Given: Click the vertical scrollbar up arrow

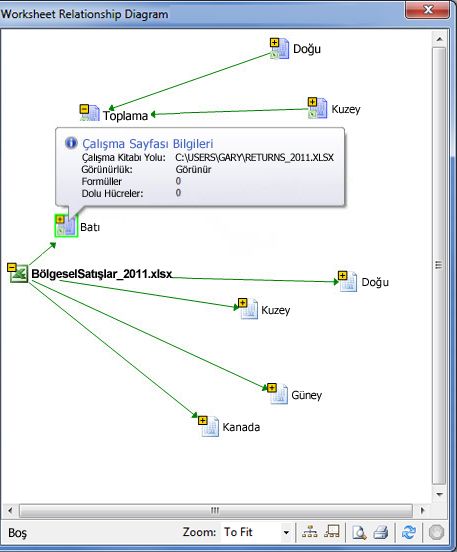Looking at the screenshot, I should click(x=439, y=39).
